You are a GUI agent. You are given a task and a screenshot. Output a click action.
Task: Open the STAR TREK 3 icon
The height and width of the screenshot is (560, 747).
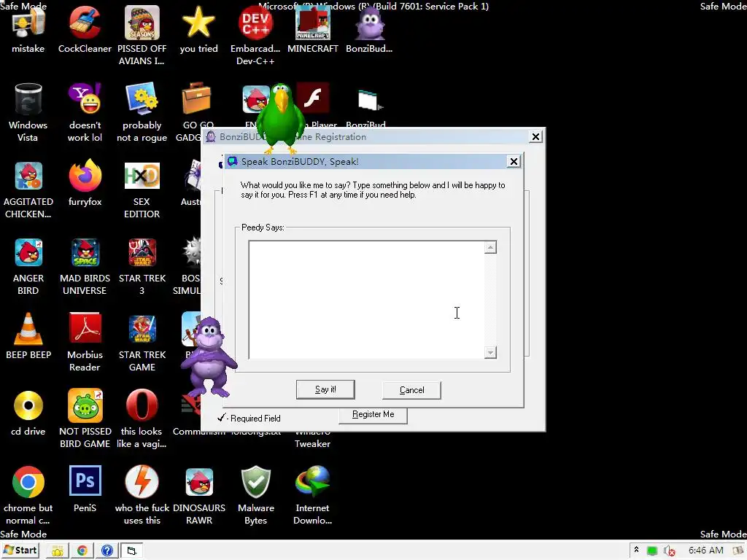[x=142, y=252]
